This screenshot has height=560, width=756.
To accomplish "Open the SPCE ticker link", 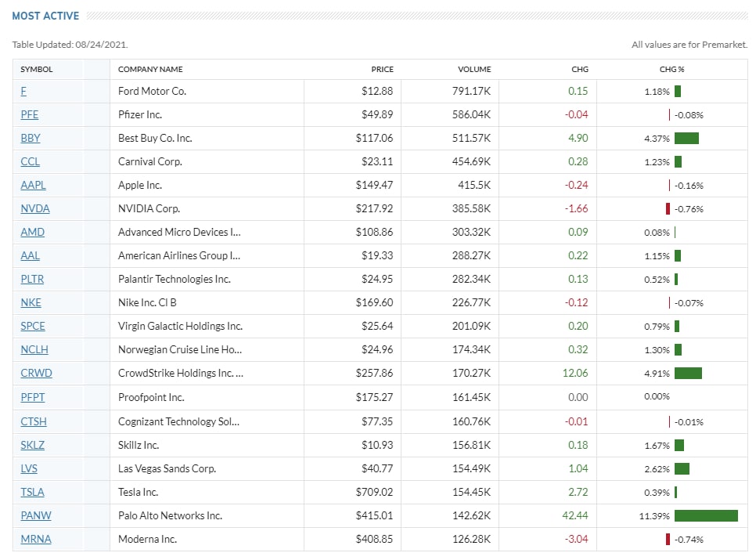I will pyautogui.click(x=33, y=326).
